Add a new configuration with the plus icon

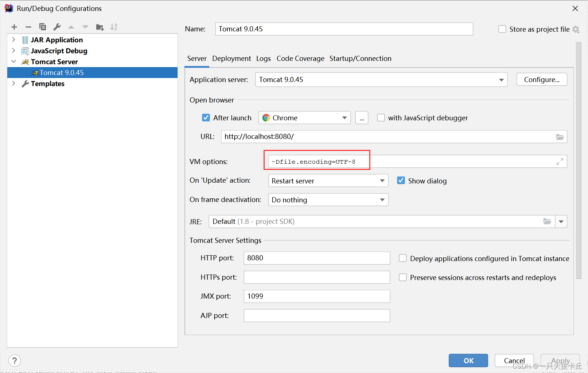pyautogui.click(x=14, y=27)
